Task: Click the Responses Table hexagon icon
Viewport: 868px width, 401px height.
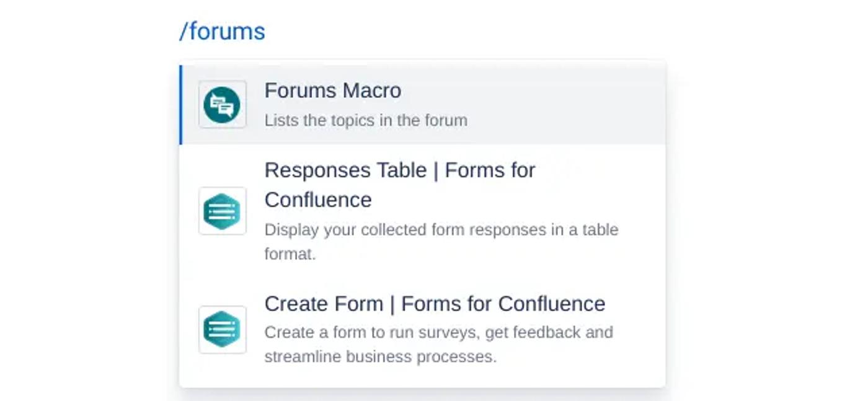Action: 222,211
